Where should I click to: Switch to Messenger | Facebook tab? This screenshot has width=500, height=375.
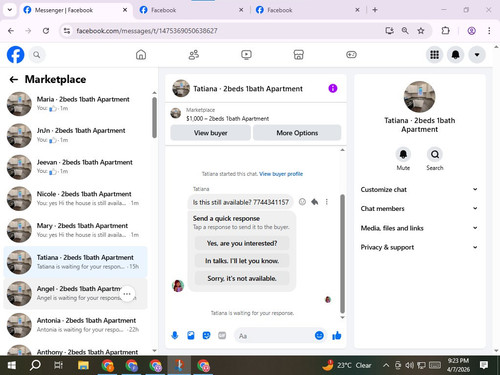point(75,10)
